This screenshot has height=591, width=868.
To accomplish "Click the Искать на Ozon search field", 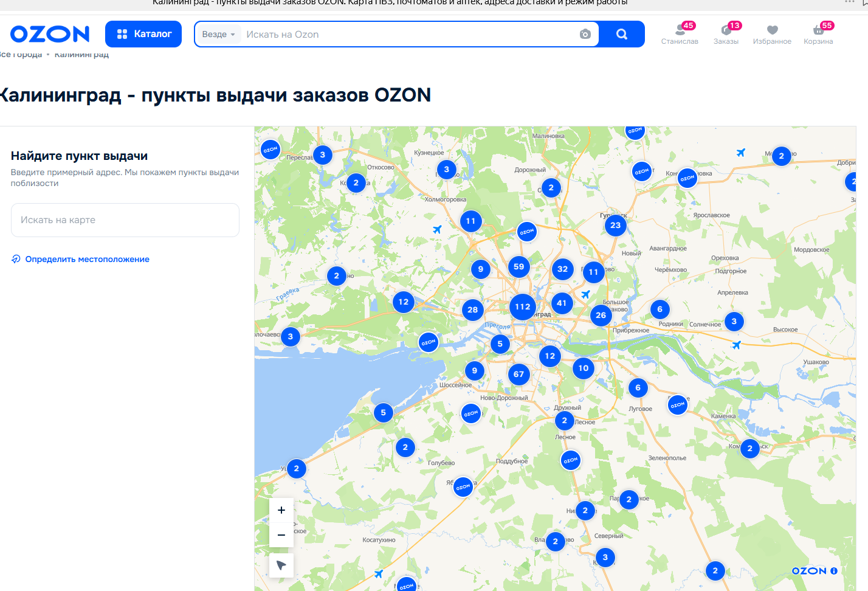I will (x=407, y=35).
